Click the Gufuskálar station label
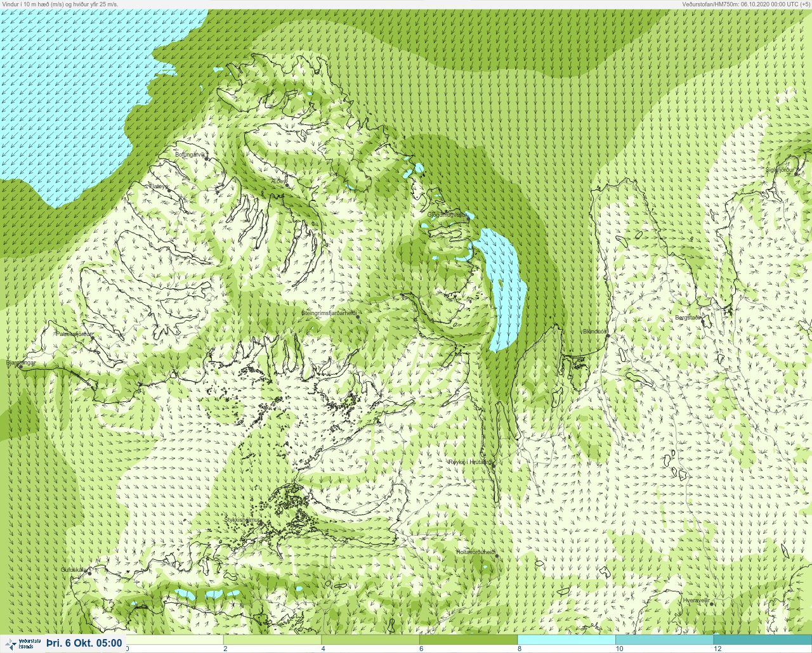This screenshot has width=812, height=653. tap(74, 570)
